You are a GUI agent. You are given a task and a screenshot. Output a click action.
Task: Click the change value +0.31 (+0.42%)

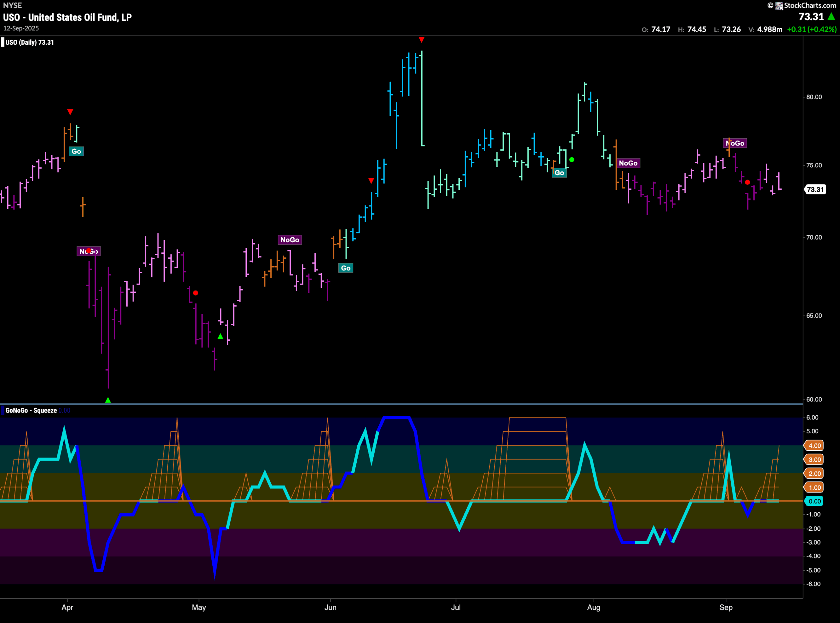tap(812, 30)
